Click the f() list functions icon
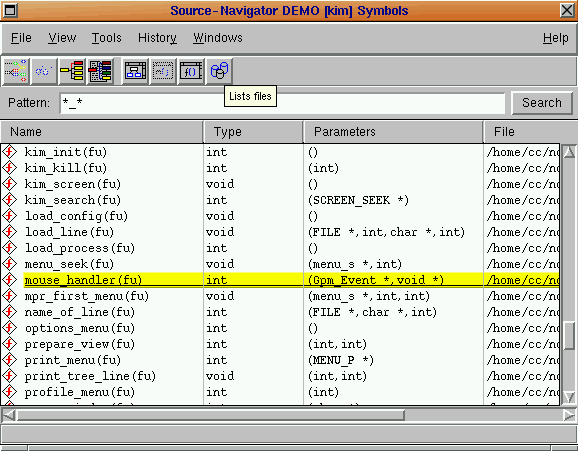Image resolution: width=578 pixels, height=451 pixels. pyautogui.click(x=191, y=71)
